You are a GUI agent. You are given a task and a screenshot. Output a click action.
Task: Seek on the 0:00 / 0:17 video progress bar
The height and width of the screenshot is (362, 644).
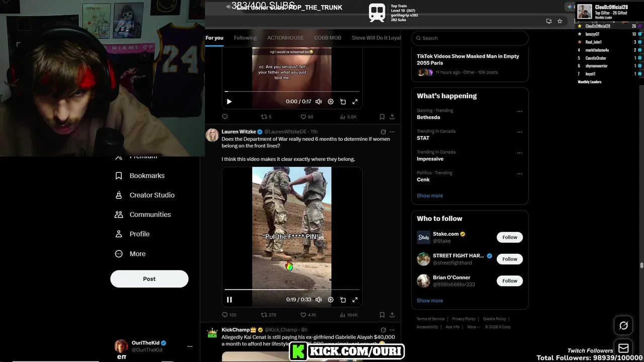coord(292,92)
